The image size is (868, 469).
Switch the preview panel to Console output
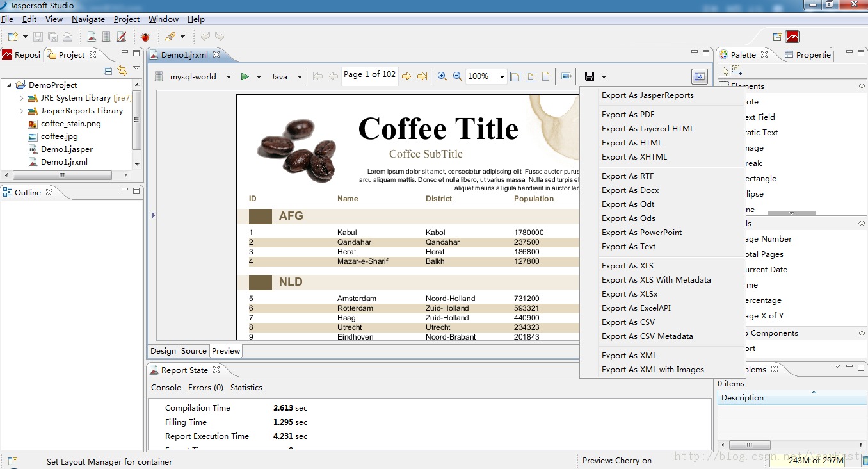(x=166, y=387)
